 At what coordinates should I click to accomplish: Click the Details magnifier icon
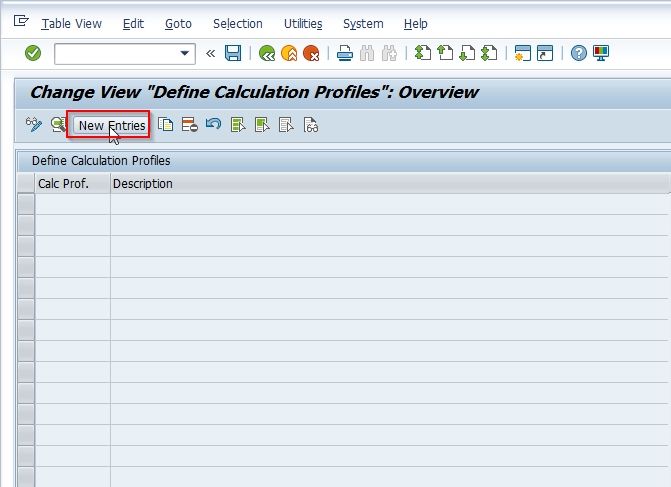pos(58,125)
